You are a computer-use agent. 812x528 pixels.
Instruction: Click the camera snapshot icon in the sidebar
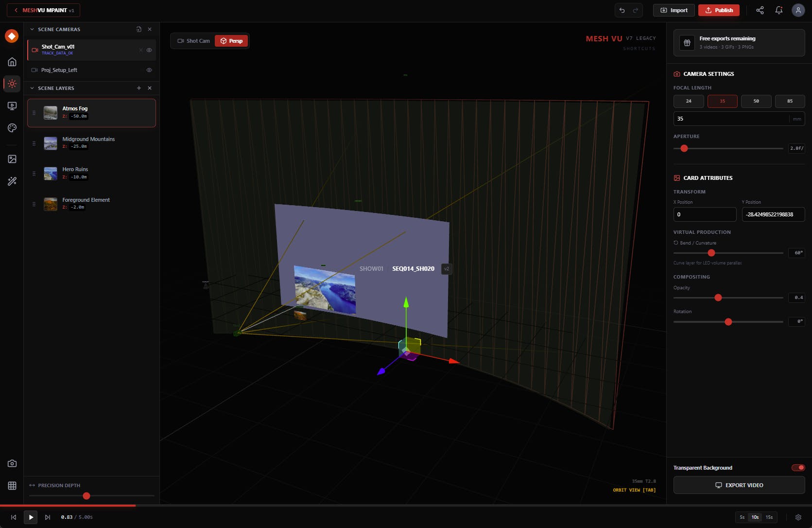tap(12, 463)
